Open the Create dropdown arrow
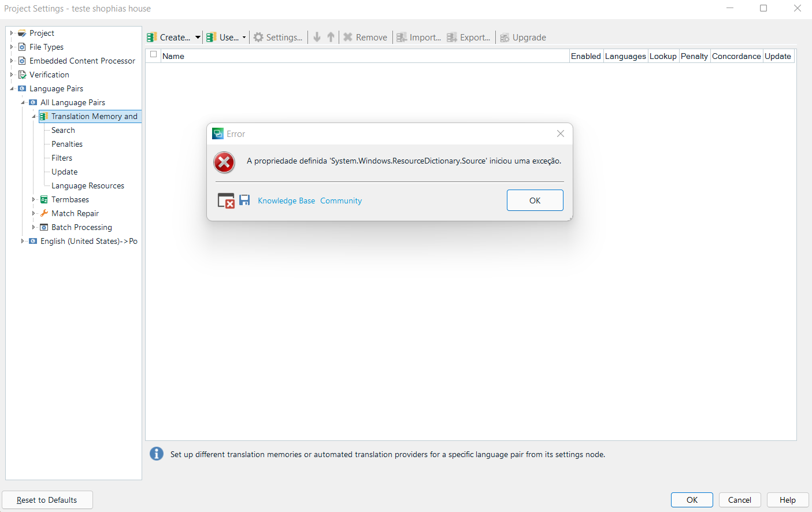 [x=198, y=38]
